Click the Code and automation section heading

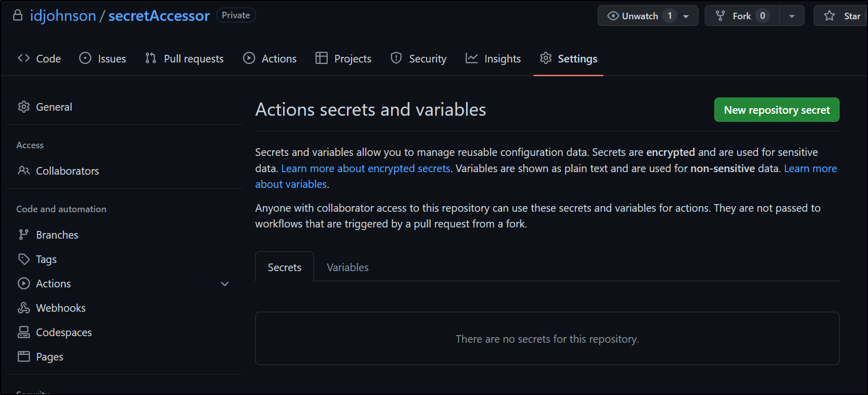pyautogui.click(x=61, y=209)
